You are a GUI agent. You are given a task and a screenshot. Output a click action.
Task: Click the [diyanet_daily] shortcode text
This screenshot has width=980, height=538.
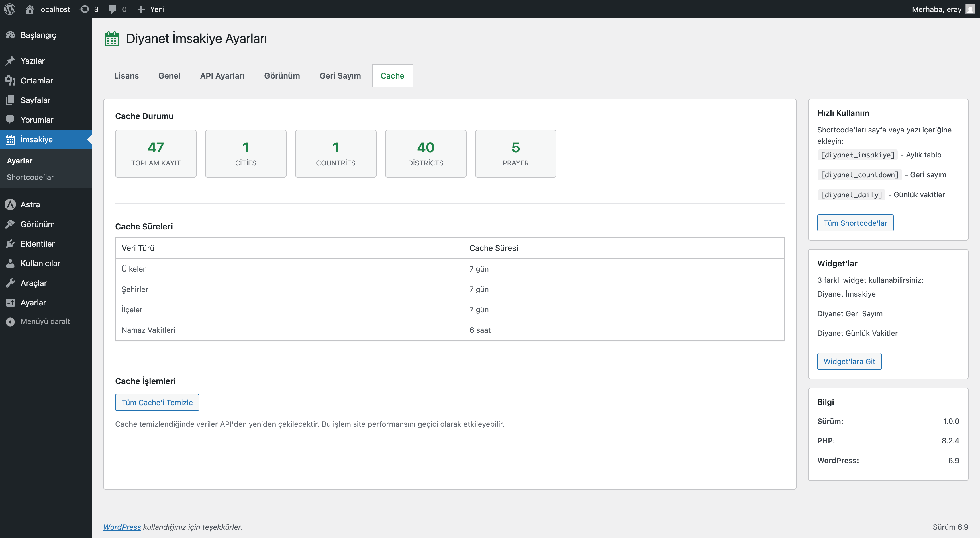click(x=851, y=195)
